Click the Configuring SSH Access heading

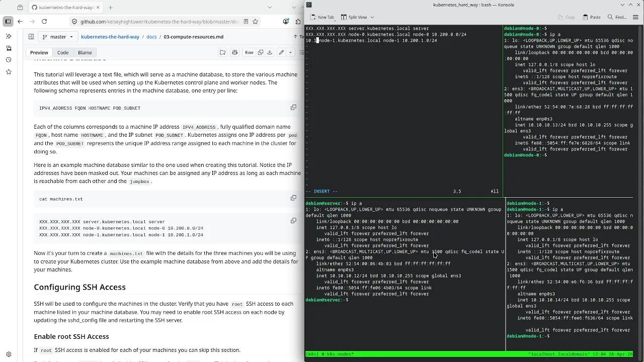click(x=79, y=287)
